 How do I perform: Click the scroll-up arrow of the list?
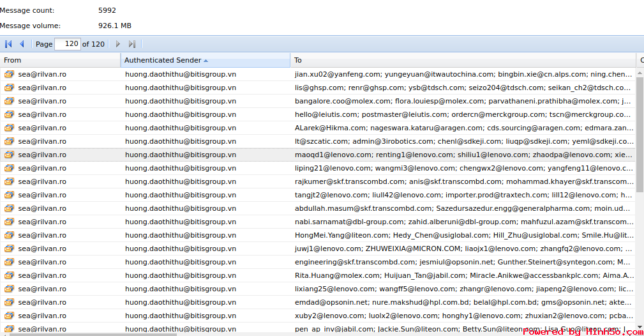[x=640, y=72]
